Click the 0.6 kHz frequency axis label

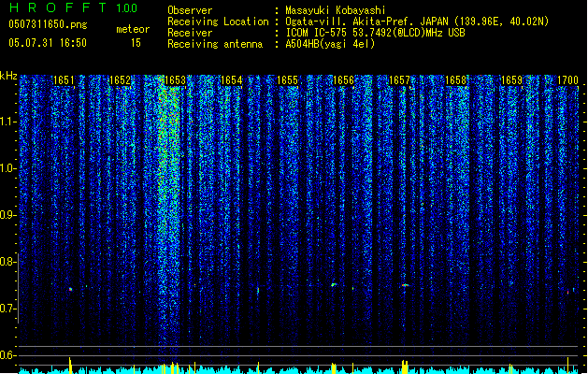[7, 355]
